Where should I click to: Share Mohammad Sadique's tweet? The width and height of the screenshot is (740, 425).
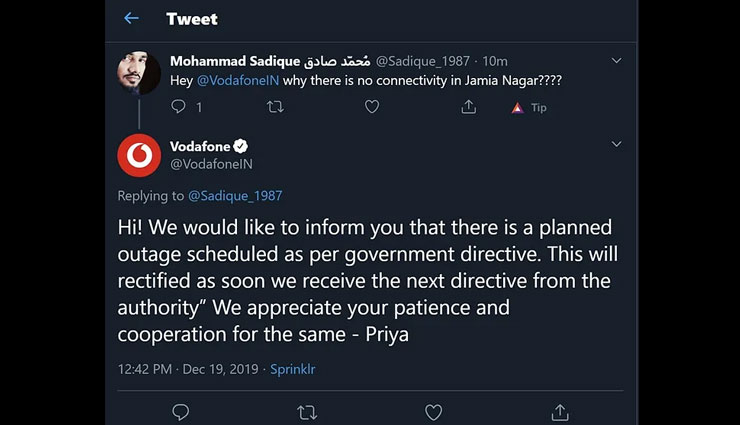468,107
